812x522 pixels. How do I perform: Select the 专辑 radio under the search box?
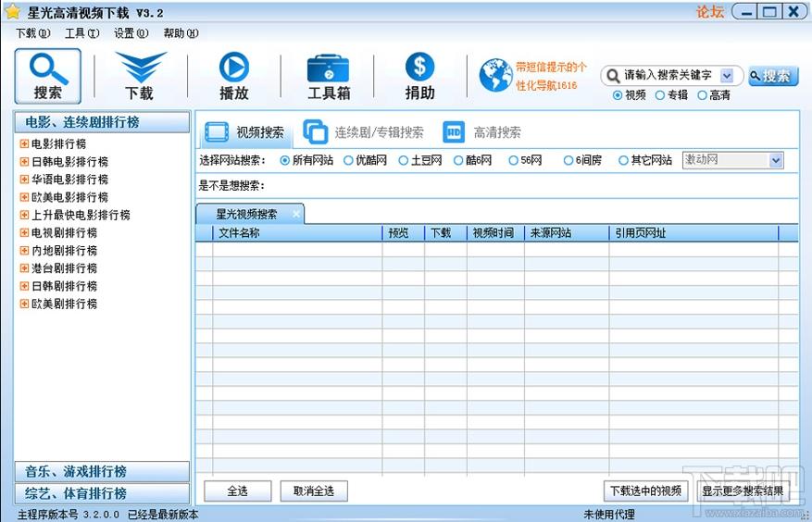tap(660, 95)
